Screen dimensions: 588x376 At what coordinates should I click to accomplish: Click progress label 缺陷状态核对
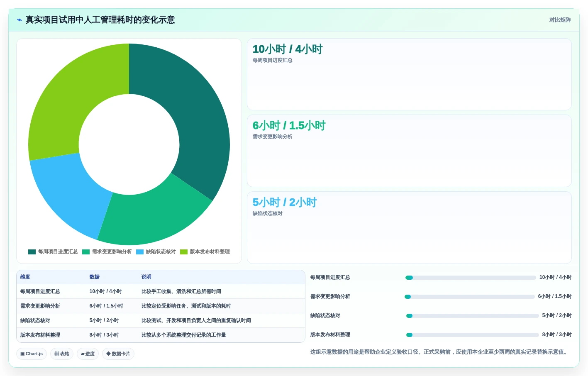tap(325, 316)
